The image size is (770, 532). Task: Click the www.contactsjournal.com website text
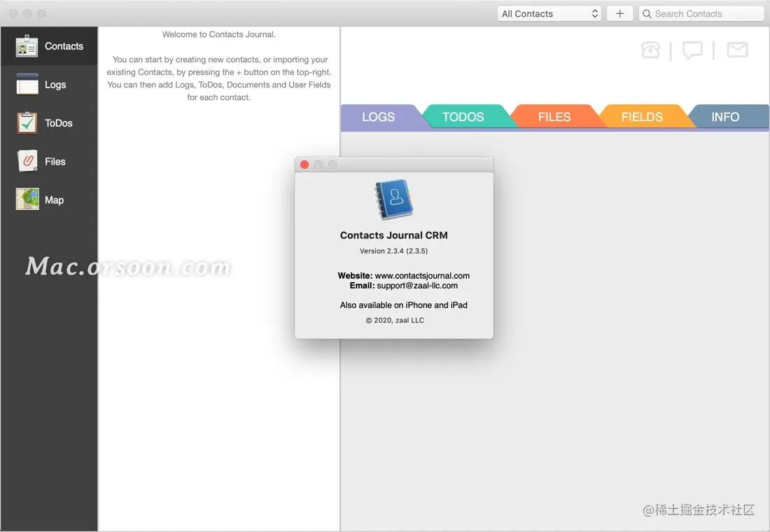pyautogui.click(x=422, y=276)
